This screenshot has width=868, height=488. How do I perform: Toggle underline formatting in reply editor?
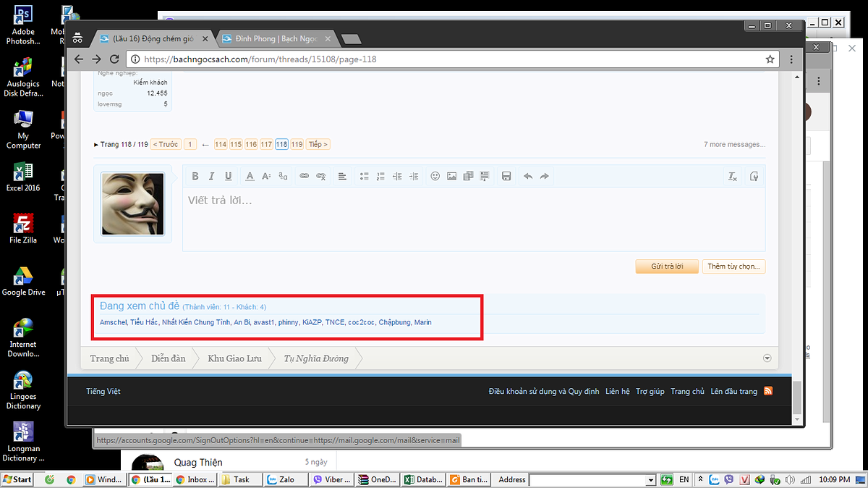(229, 176)
